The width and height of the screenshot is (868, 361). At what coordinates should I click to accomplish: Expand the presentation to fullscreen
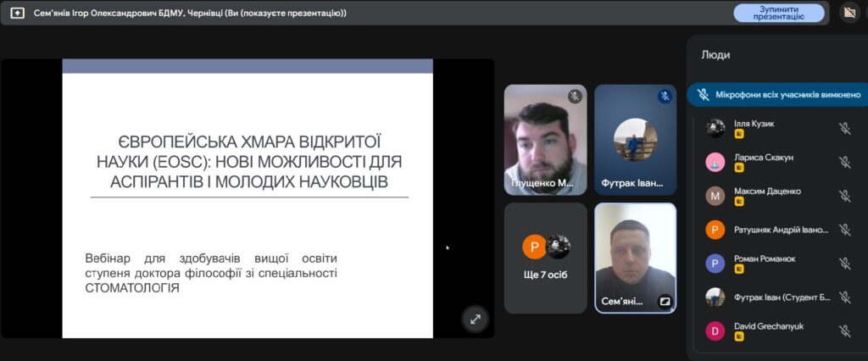point(476,319)
